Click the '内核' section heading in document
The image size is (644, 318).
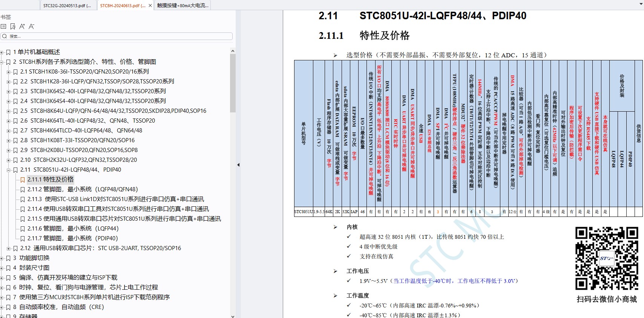coord(352,227)
